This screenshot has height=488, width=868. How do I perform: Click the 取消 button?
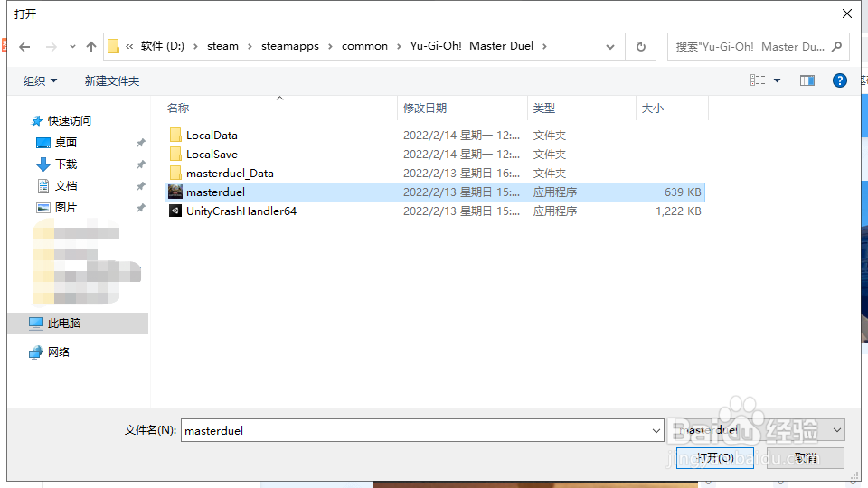coord(806,457)
